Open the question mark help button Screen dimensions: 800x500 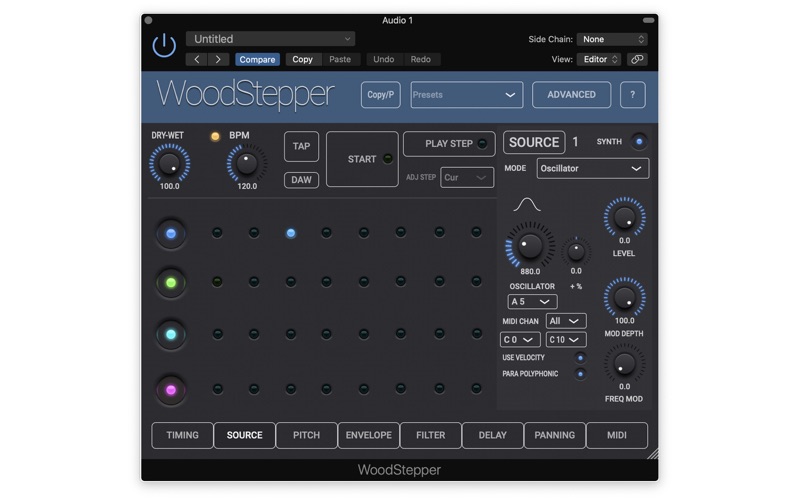pos(633,95)
